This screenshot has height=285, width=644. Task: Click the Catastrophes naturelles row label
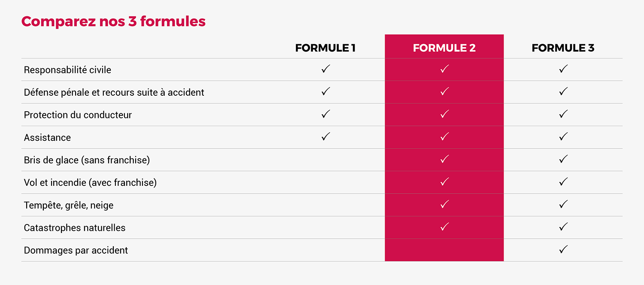[x=75, y=228]
